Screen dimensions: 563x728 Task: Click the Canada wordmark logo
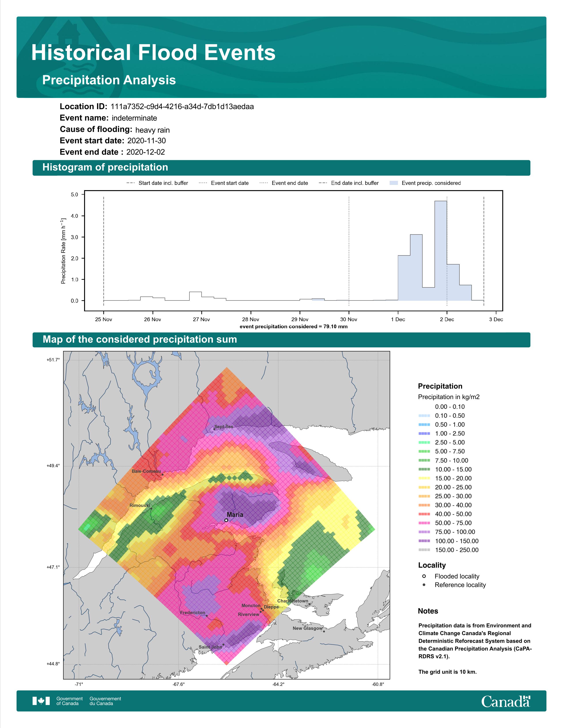[x=506, y=701]
